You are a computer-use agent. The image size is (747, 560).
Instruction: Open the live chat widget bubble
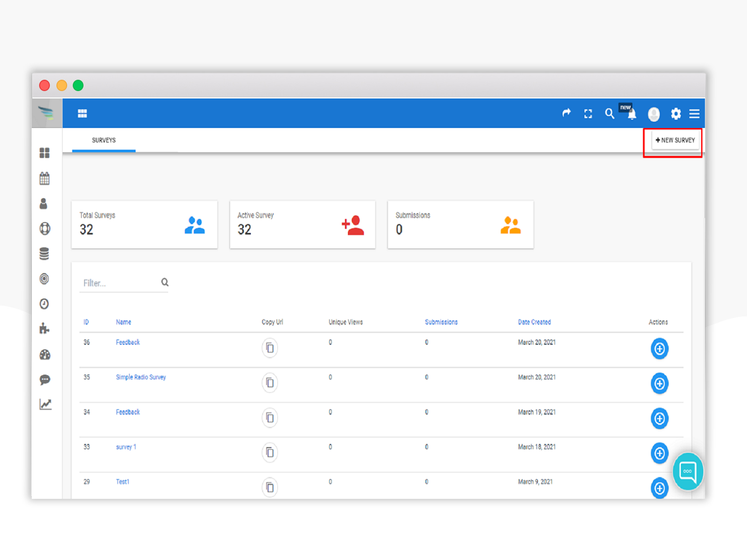tap(688, 471)
